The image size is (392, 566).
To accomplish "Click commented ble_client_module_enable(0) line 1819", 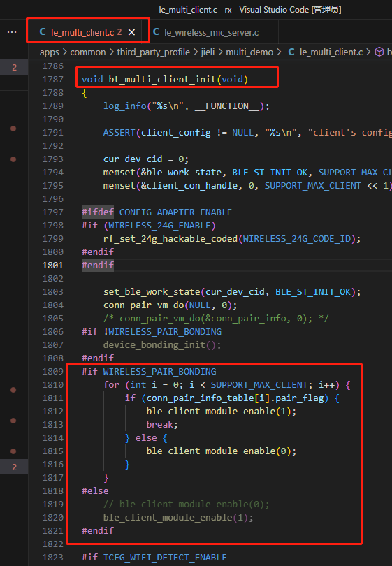I will pyautogui.click(x=187, y=505).
